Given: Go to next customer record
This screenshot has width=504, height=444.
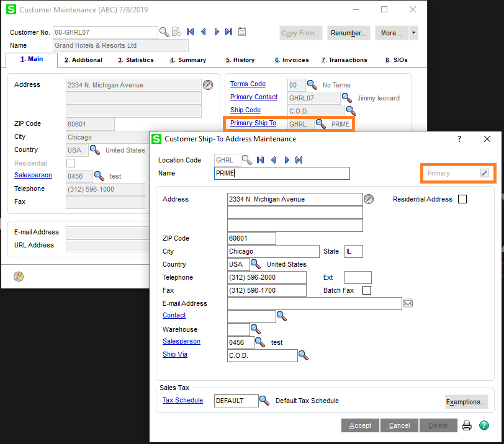Looking at the screenshot, I should point(217,32).
